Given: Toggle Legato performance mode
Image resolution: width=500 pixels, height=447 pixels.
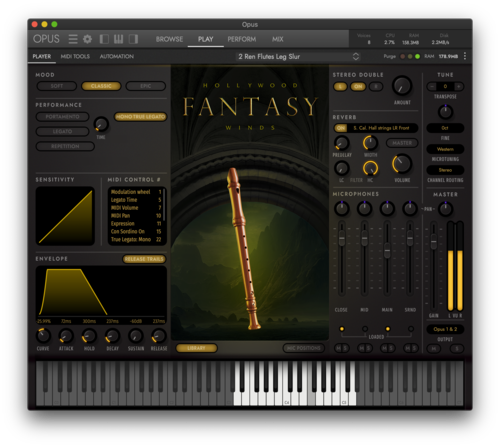Looking at the screenshot, I should 62,131.
